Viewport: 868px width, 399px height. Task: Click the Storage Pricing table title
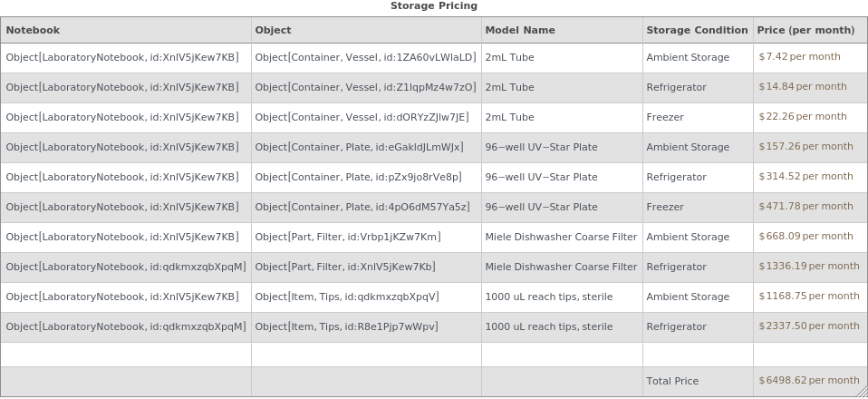point(433,6)
